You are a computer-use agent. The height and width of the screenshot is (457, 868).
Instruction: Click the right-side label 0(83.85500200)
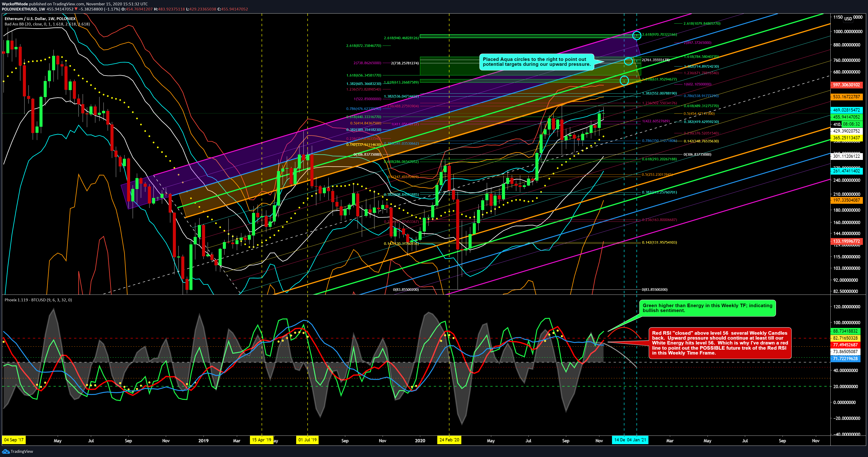pyautogui.click(x=655, y=290)
